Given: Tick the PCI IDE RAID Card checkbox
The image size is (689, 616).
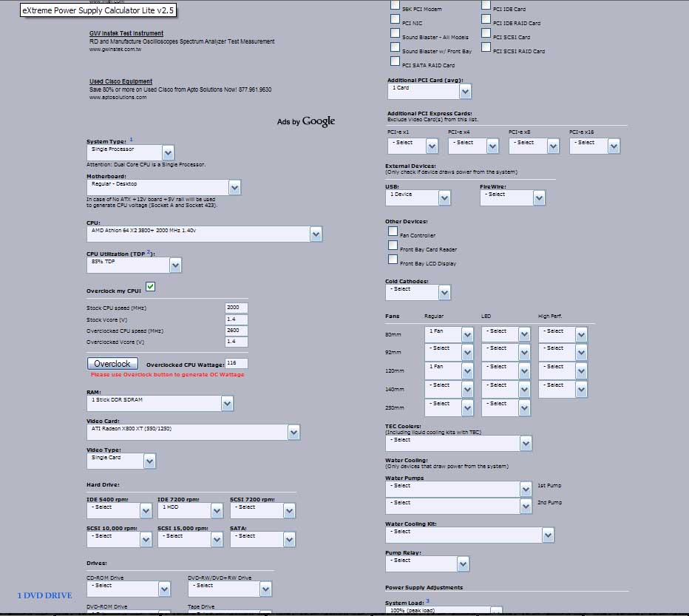Looking at the screenshot, I should coord(486,20).
